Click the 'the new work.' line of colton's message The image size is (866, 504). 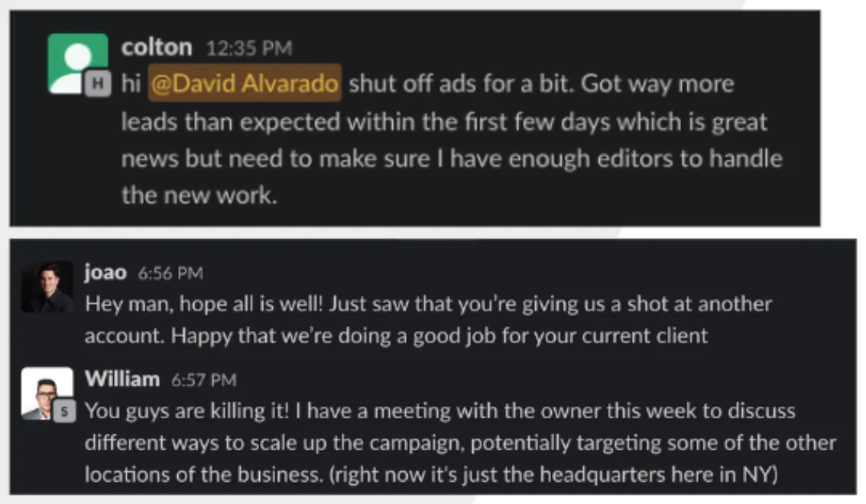(199, 195)
